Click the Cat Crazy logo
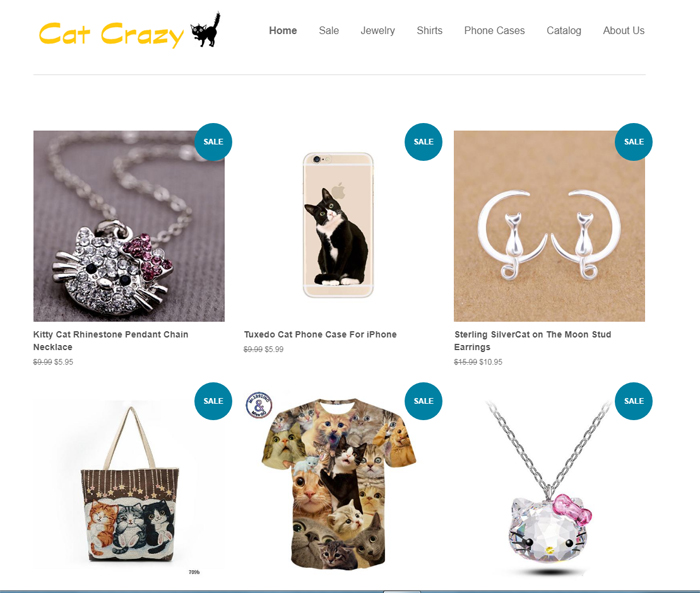This screenshot has height=593, width=700. click(x=129, y=30)
